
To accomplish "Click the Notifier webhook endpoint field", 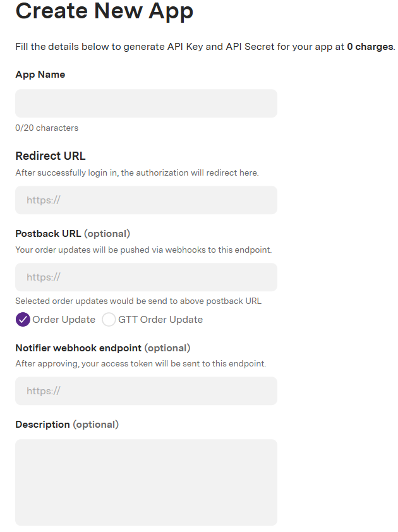I will tap(146, 391).
